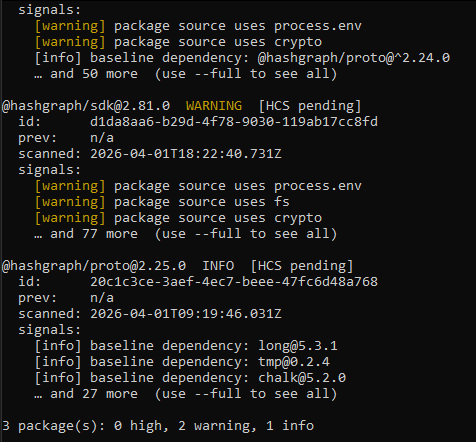The width and height of the screenshot is (476, 442).
Task: Click 'package source uses fs' warning line
Action: (162, 202)
